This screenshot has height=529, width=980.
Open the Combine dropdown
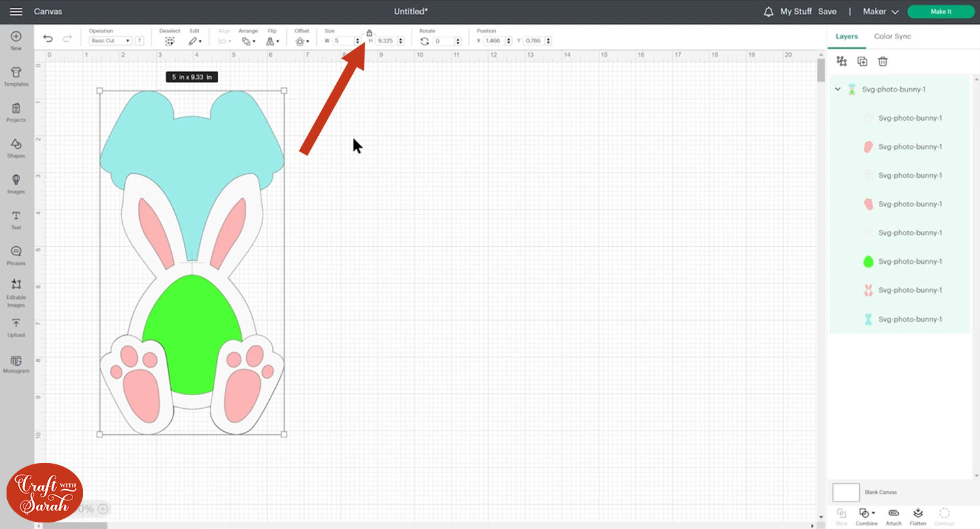click(867, 516)
